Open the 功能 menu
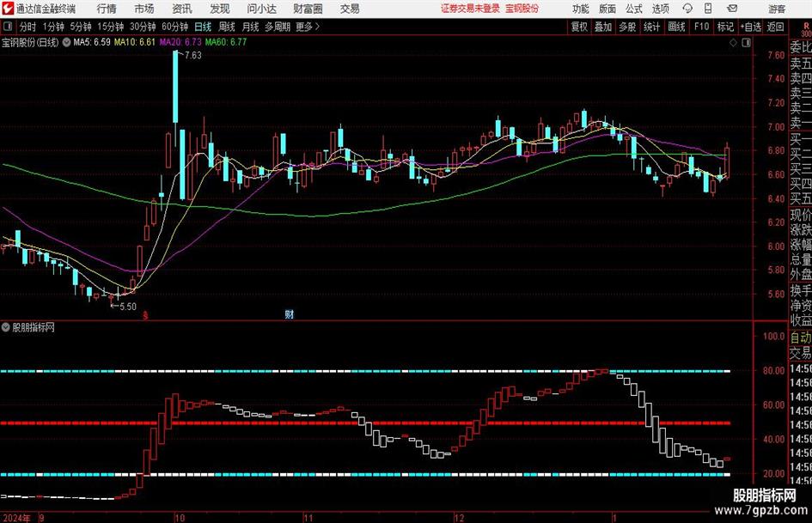The height and width of the screenshot is (523, 812). (581, 9)
